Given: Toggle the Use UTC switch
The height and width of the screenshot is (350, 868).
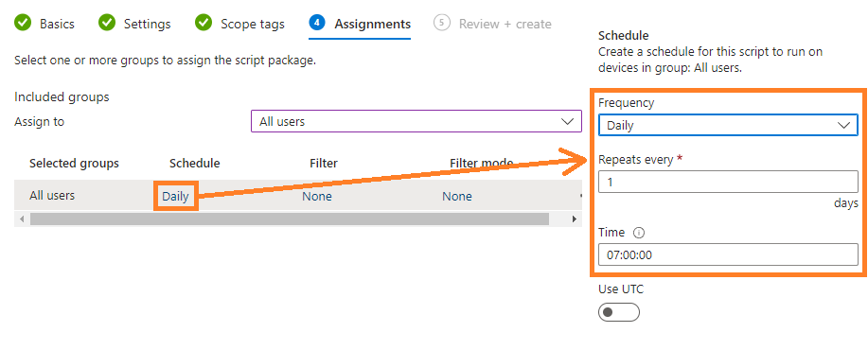Looking at the screenshot, I should (x=619, y=312).
